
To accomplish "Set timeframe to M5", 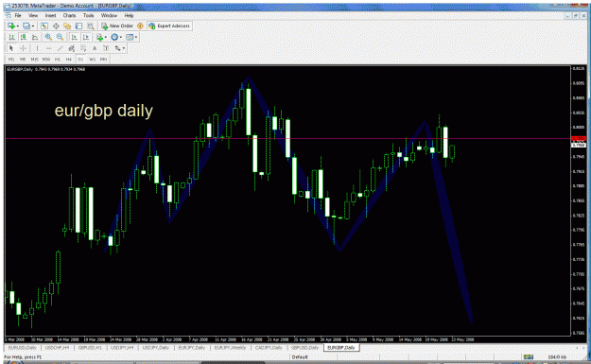I will 23,60.
